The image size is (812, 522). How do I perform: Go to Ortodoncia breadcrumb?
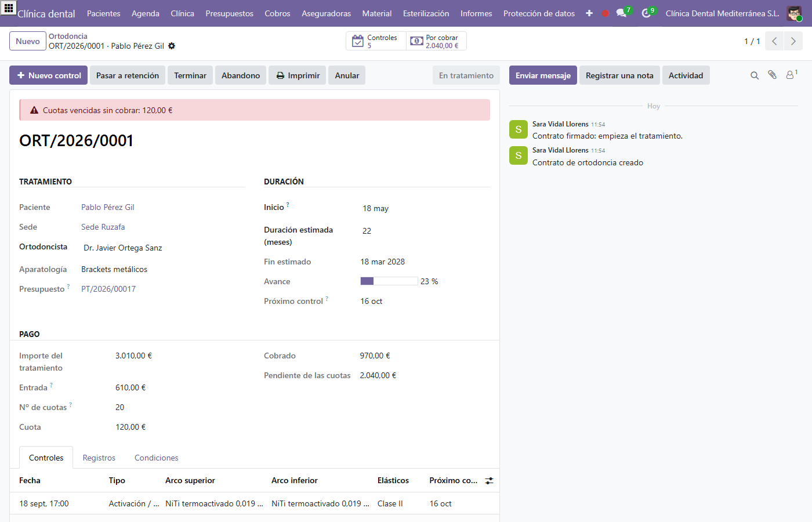pyautogui.click(x=68, y=36)
